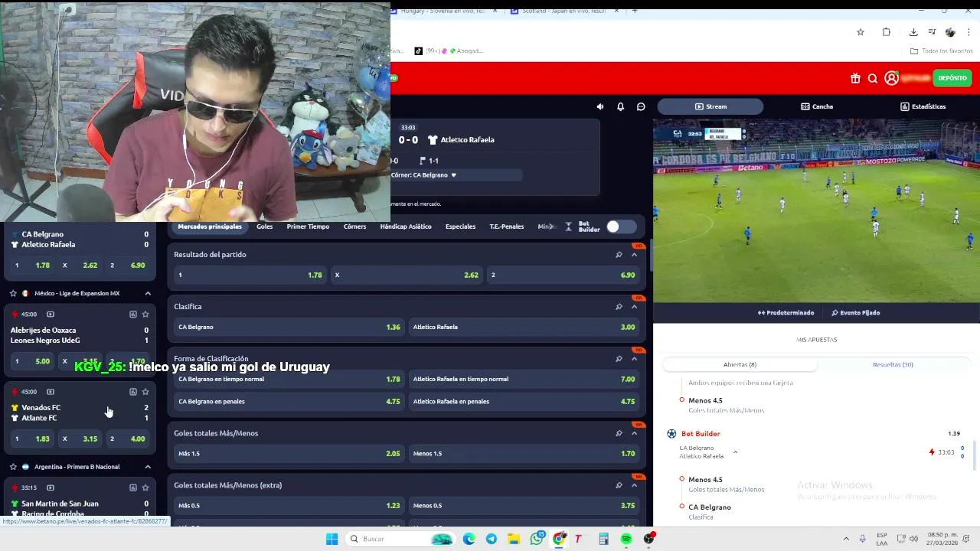This screenshot has height=551, width=980.
Task: Favorite the México Liga de Expansion league star
Action: point(13,293)
